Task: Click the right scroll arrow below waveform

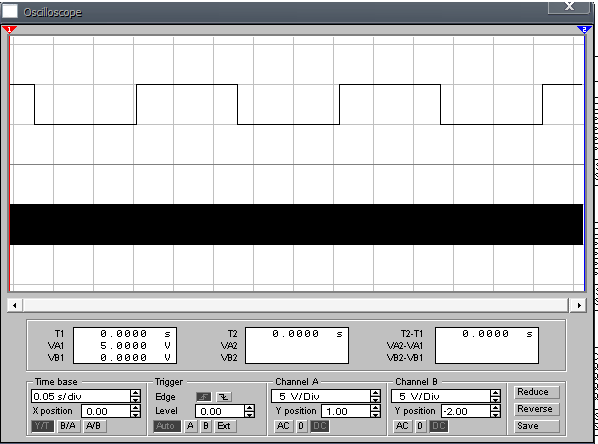Action: pos(579,305)
